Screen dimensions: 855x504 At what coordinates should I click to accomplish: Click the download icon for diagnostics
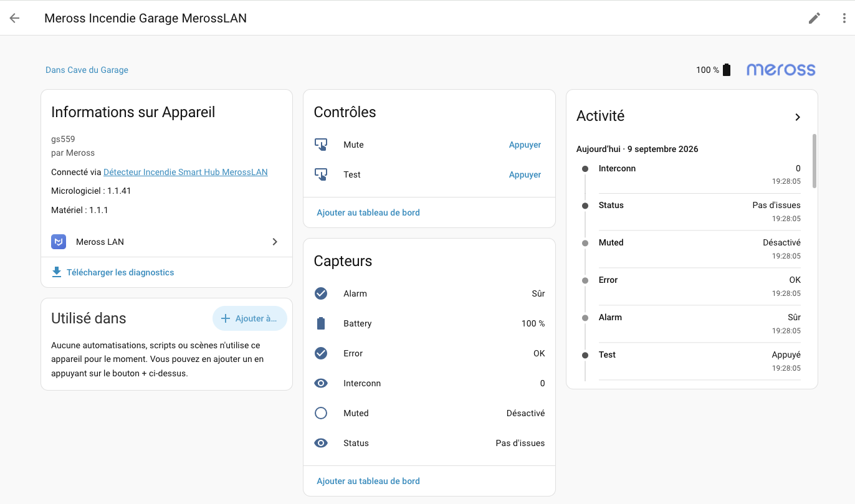tap(57, 272)
